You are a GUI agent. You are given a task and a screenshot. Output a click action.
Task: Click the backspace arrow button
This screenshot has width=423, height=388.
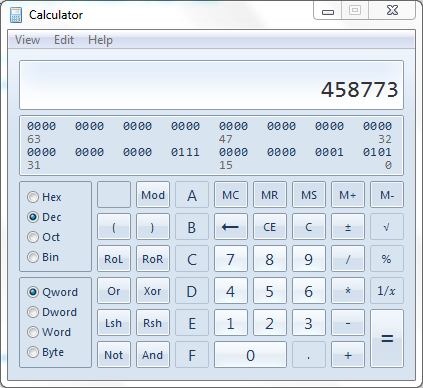(231, 227)
